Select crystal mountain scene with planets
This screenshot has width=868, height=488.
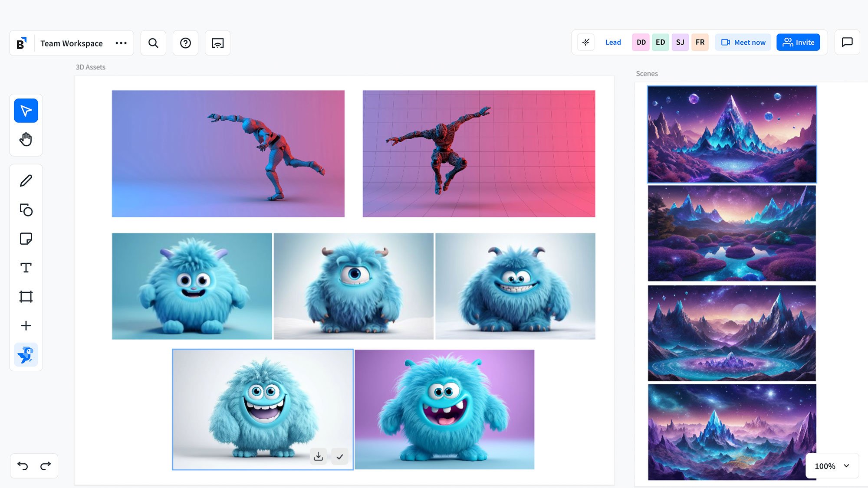click(732, 134)
